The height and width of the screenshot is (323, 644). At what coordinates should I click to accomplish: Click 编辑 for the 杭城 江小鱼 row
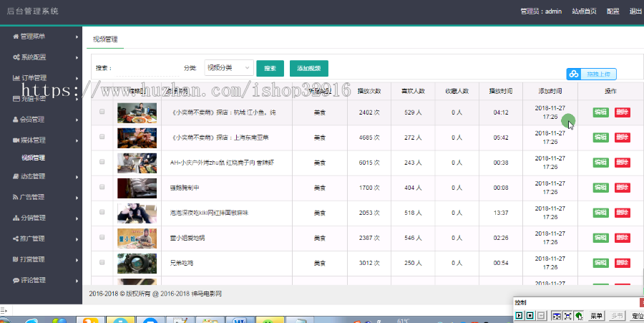[600, 112]
